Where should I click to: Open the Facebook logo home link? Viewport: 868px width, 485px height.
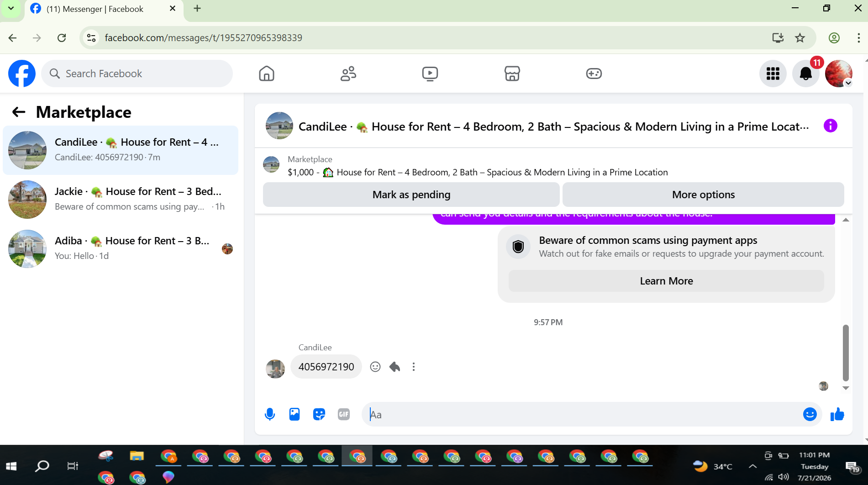(x=22, y=74)
